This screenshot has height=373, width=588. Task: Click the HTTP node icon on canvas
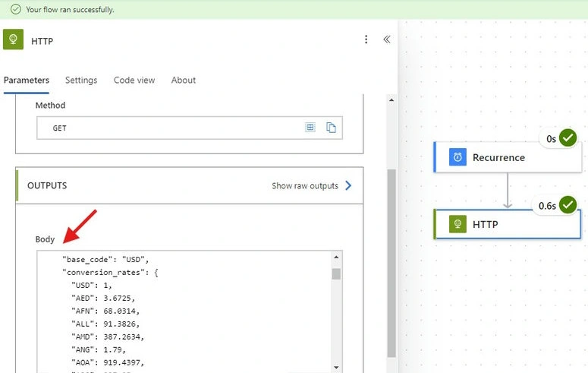[458, 224]
